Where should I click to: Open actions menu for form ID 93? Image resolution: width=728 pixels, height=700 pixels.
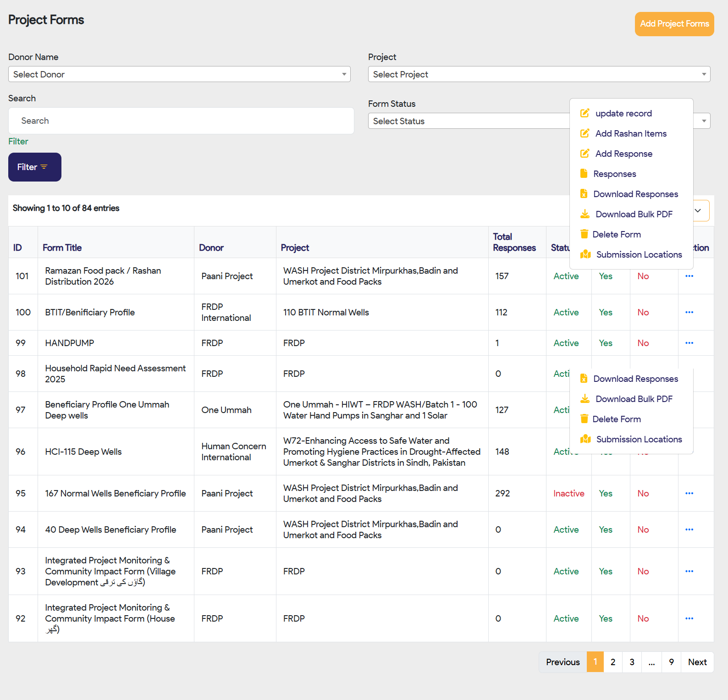point(689,571)
